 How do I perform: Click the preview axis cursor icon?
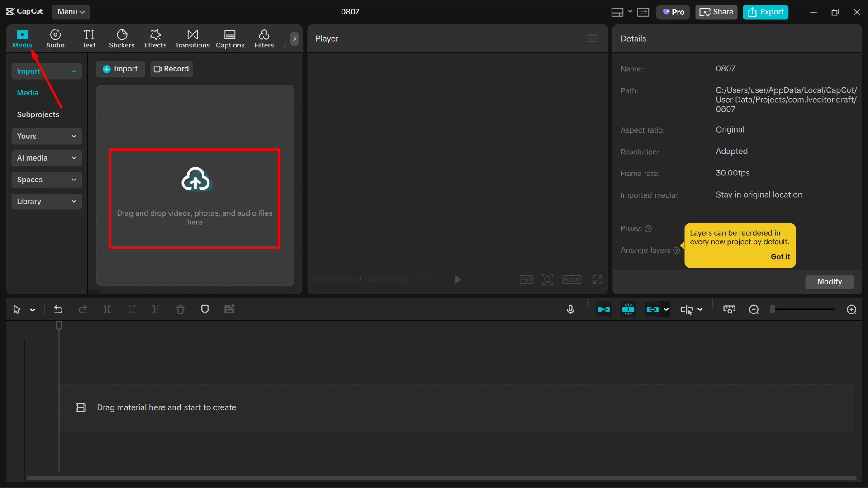pos(686,309)
